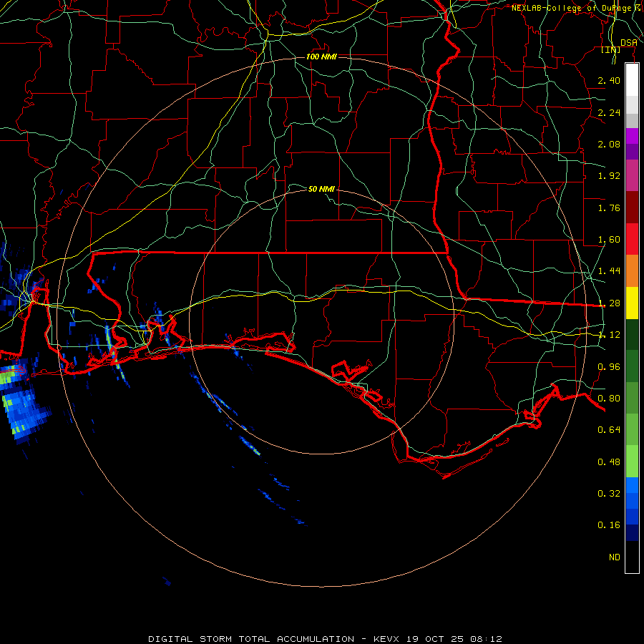Click the 50 NMI range ring label
644x644 pixels.
coord(321,189)
